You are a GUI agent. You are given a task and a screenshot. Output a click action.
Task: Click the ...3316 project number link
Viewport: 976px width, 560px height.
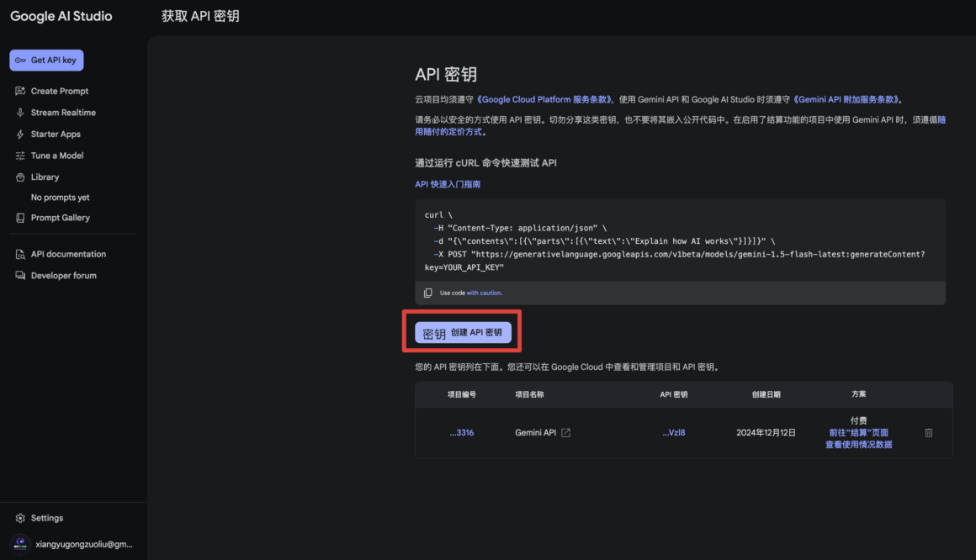pyautogui.click(x=461, y=433)
